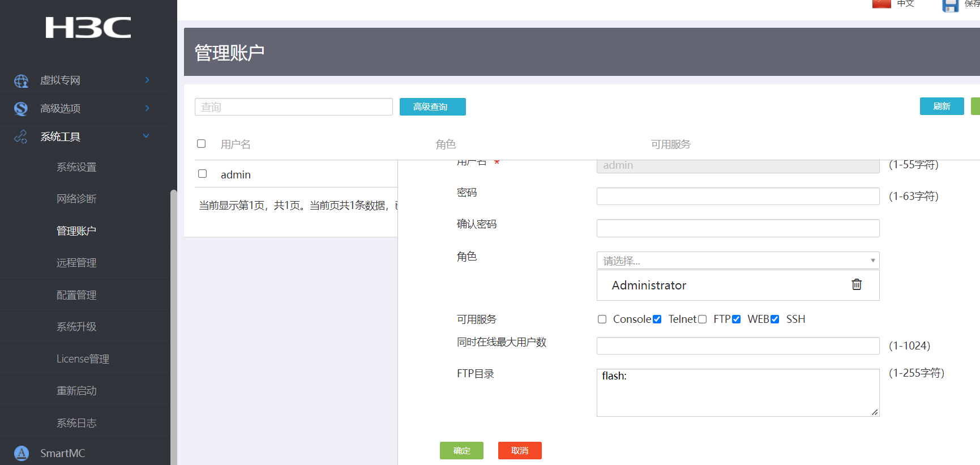Click the globe icon beside 虚拟专网
This screenshot has height=465, width=980.
[x=21, y=81]
